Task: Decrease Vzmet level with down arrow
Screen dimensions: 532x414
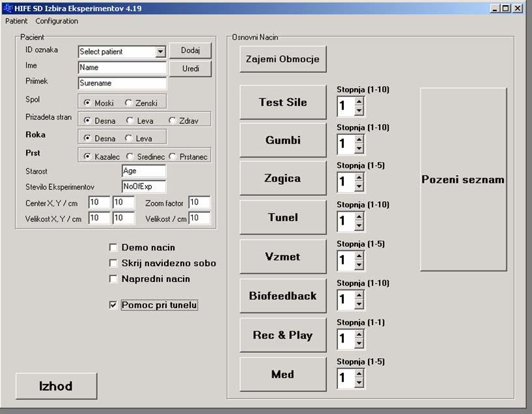Action: (359, 265)
